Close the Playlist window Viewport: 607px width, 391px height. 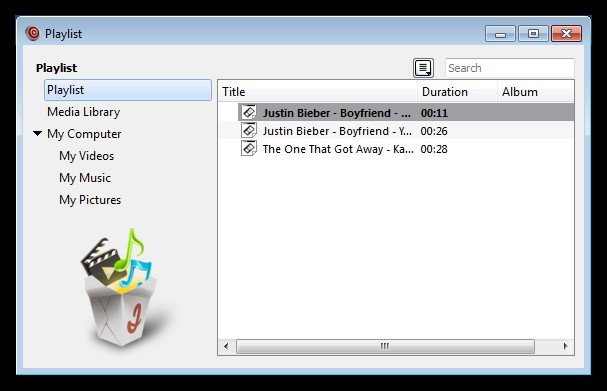tap(566, 34)
